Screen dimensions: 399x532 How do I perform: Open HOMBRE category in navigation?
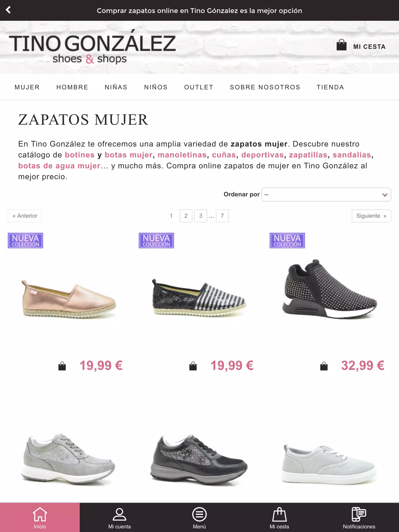coord(72,87)
